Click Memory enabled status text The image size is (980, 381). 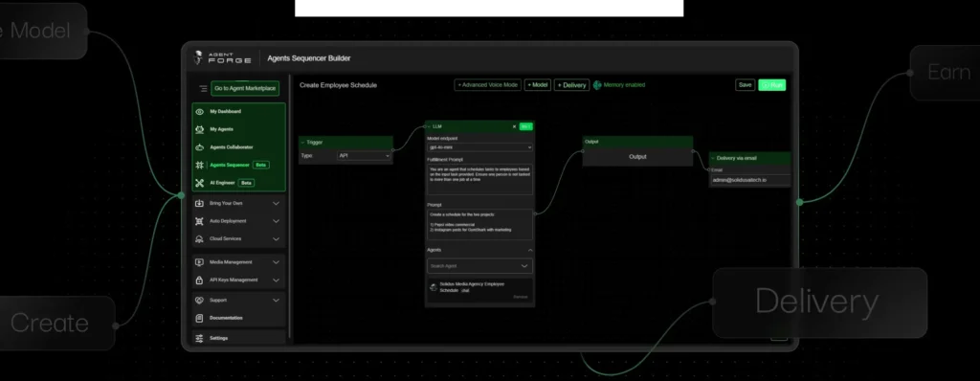coord(624,85)
